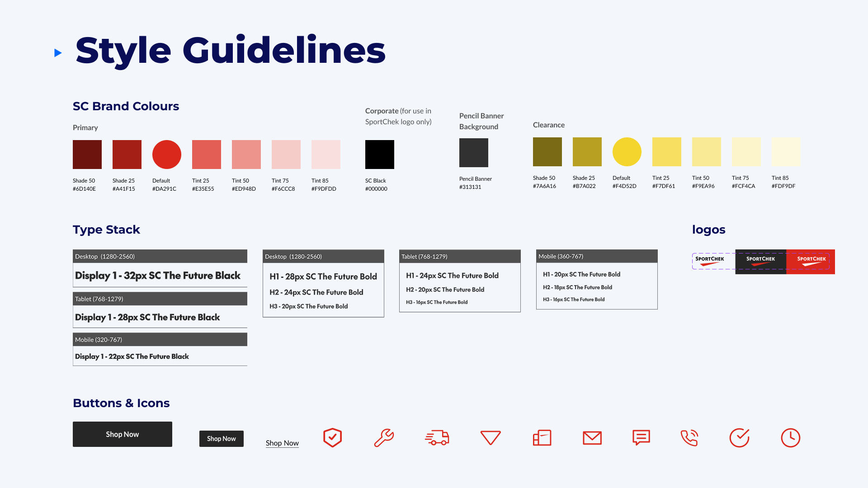Image resolution: width=868 pixels, height=488 pixels.
Task: Pick the primary Tint 50 #ED948D swatch
Action: pyautogui.click(x=246, y=155)
